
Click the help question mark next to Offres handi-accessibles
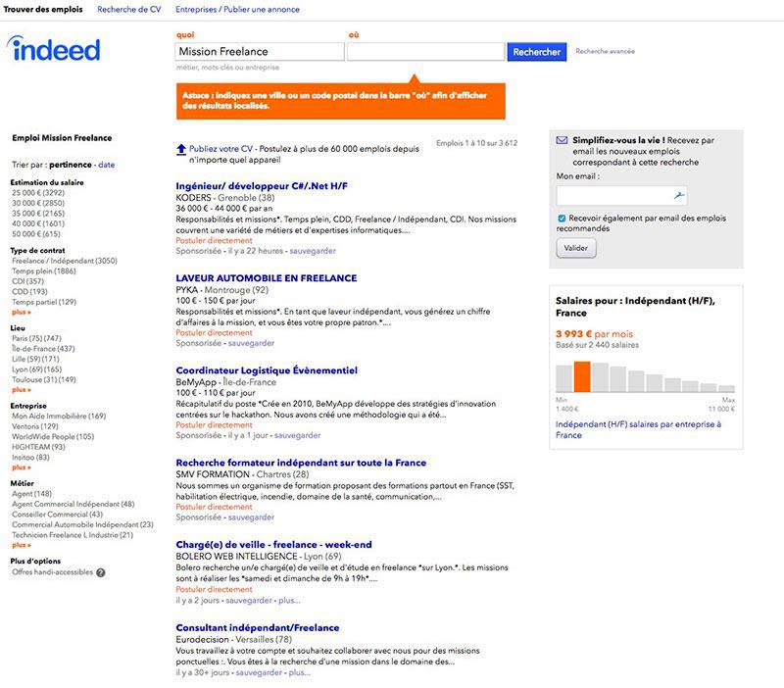tap(101, 572)
